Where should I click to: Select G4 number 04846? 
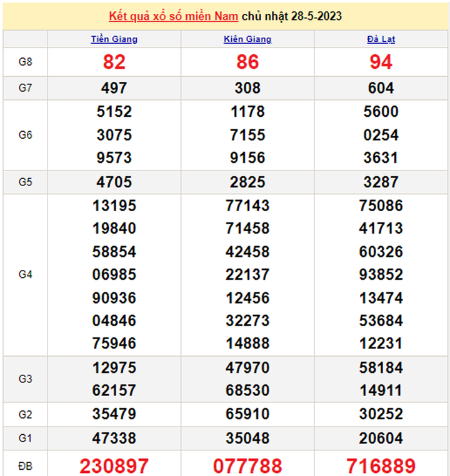[x=114, y=320]
